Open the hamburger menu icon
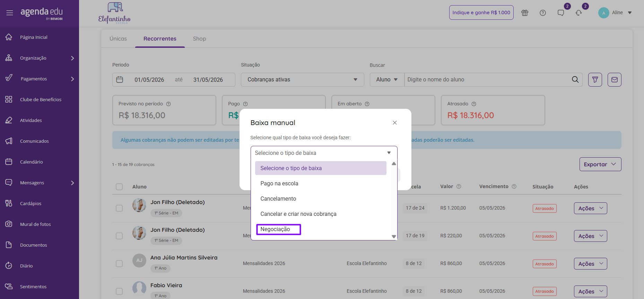644x299 pixels. pos(10,13)
